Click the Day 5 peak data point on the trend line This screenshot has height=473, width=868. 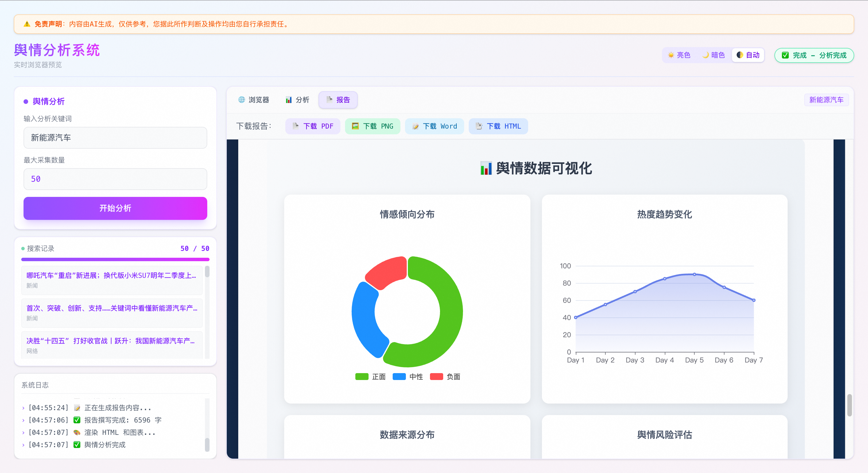coord(694,275)
